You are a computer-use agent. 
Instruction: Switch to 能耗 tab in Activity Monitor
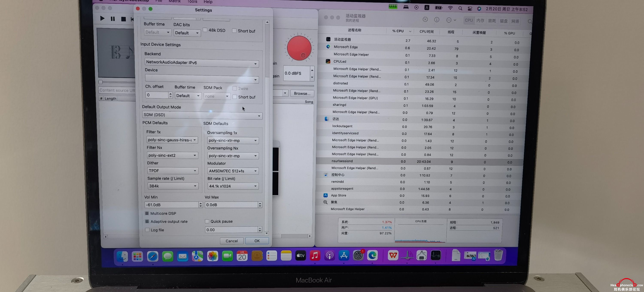click(x=492, y=21)
